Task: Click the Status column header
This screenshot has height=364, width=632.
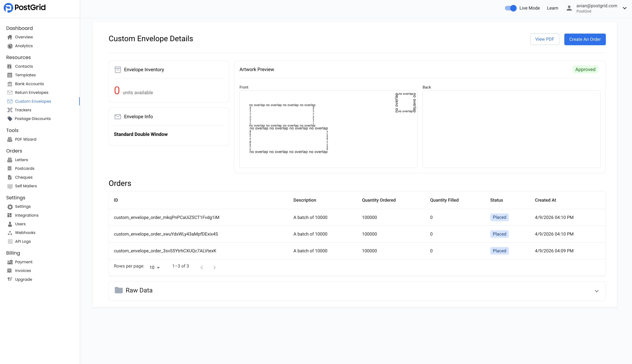Action: point(496,200)
